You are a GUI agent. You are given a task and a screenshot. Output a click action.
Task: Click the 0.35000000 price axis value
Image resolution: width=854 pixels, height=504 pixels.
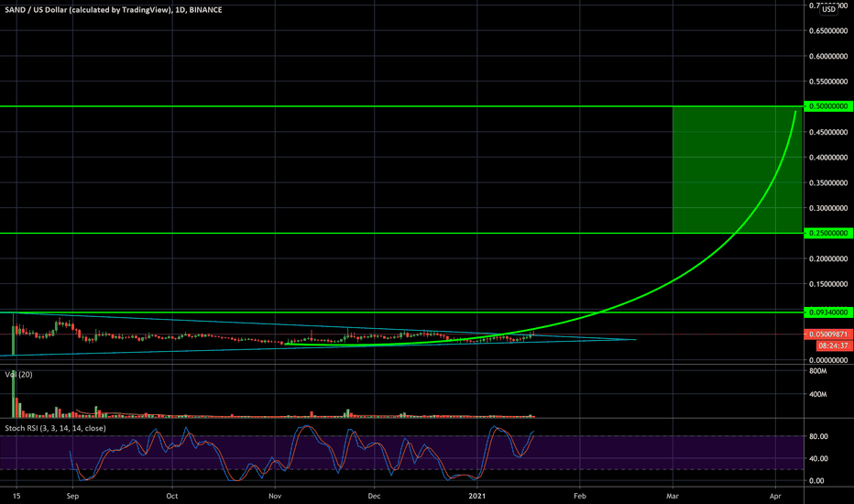[827, 183]
